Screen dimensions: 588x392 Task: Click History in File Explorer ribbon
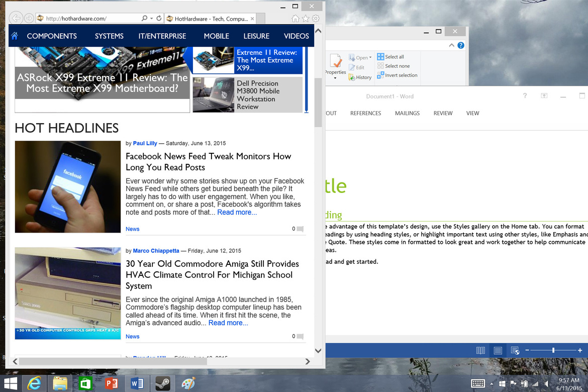[x=360, y=77]
